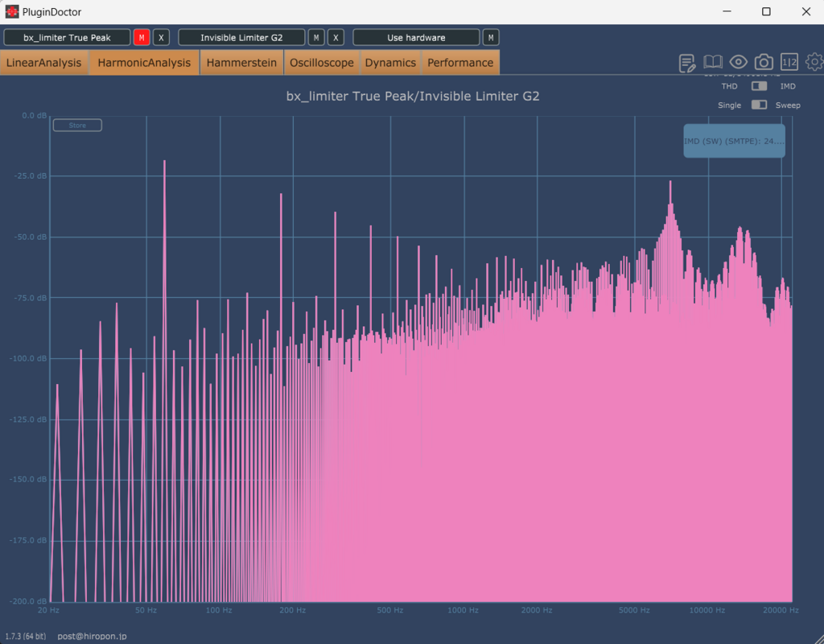Viewport: 824px width, 644px height.
Task: Click the 200 Hz axis label
Action: tap(293, 610)
